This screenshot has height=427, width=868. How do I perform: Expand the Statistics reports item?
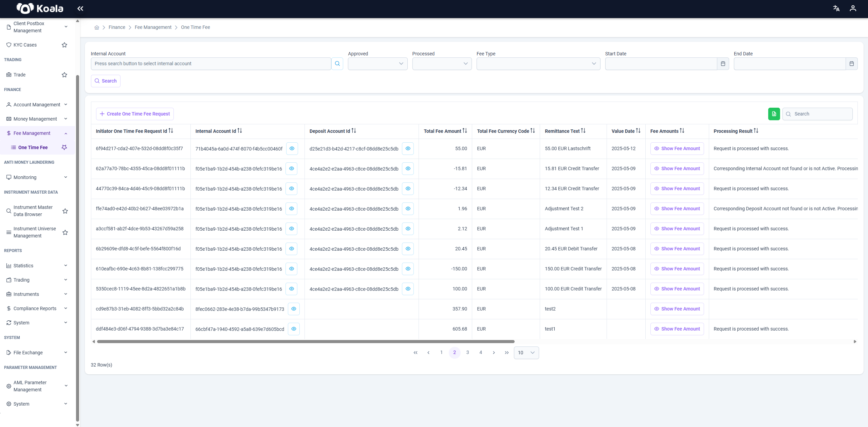point(37,266)
